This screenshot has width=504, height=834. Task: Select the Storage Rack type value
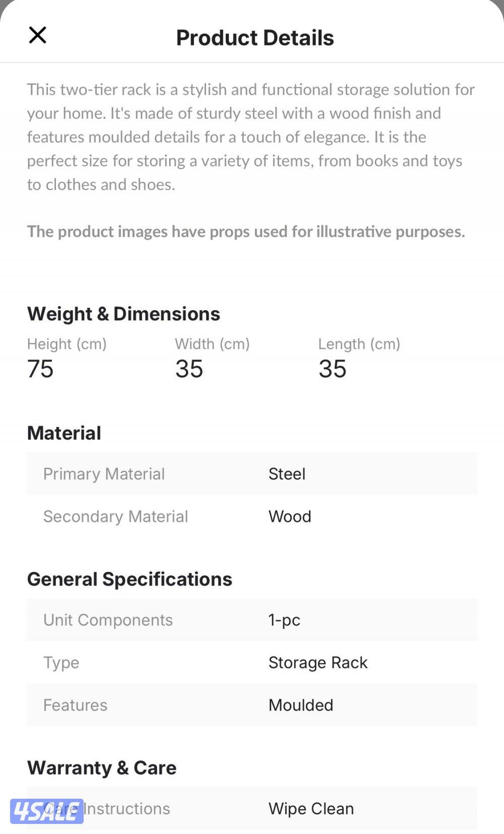pyautogui.click(x=318, y=663)
